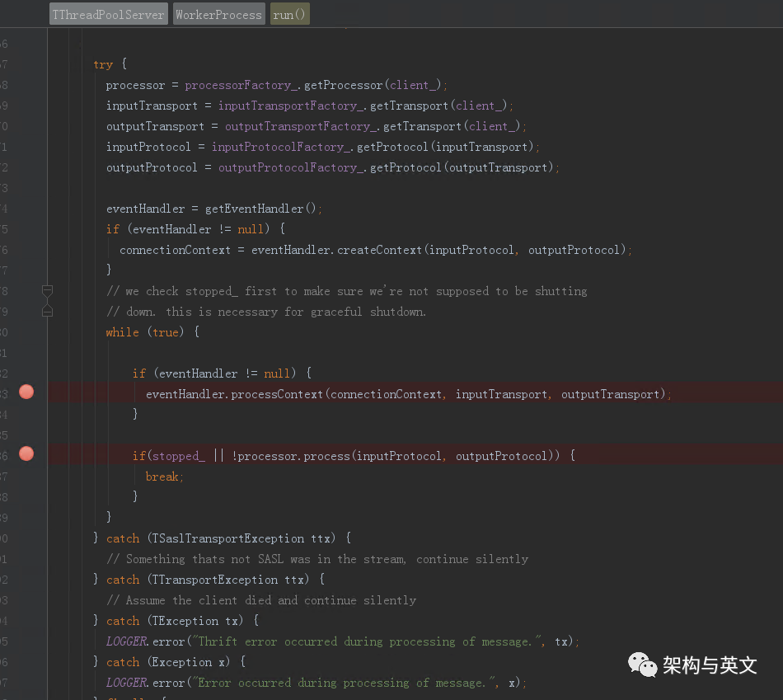Click 'eventHandler' assignment variable
Image resolution: width=783 pixels, height=700 pixels.
pos(145,209)
